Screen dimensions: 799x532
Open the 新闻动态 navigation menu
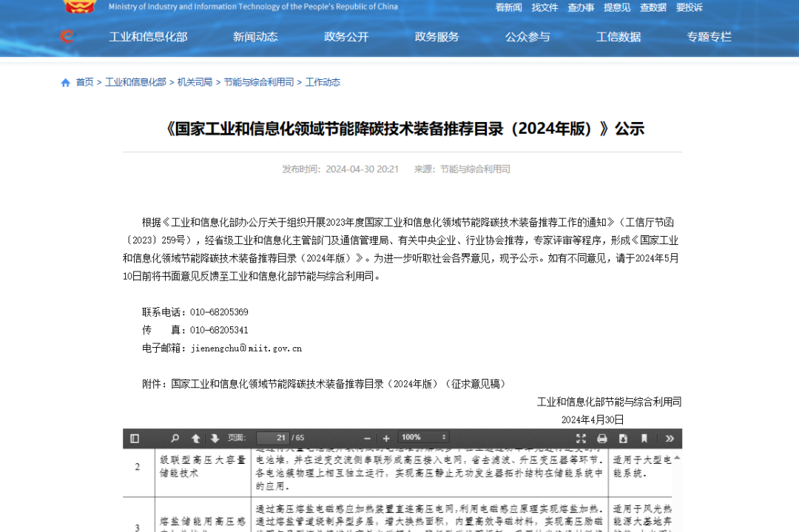(255, 37)
